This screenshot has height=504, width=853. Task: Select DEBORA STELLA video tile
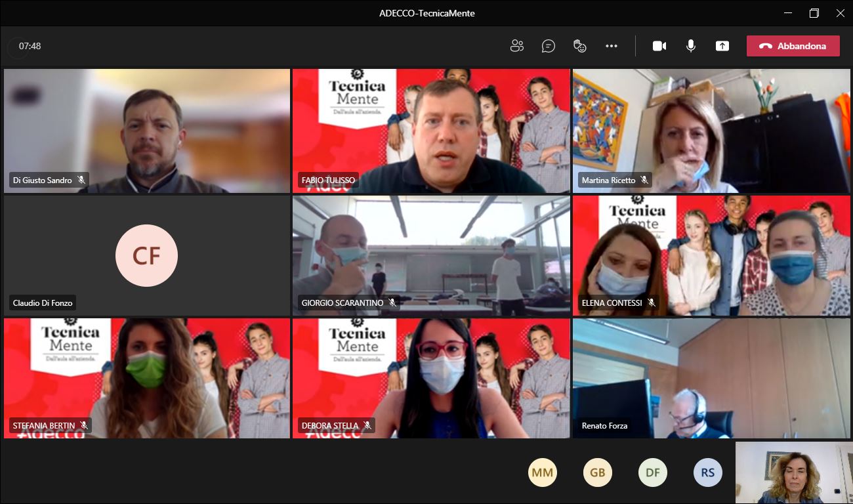coord(431,378)
